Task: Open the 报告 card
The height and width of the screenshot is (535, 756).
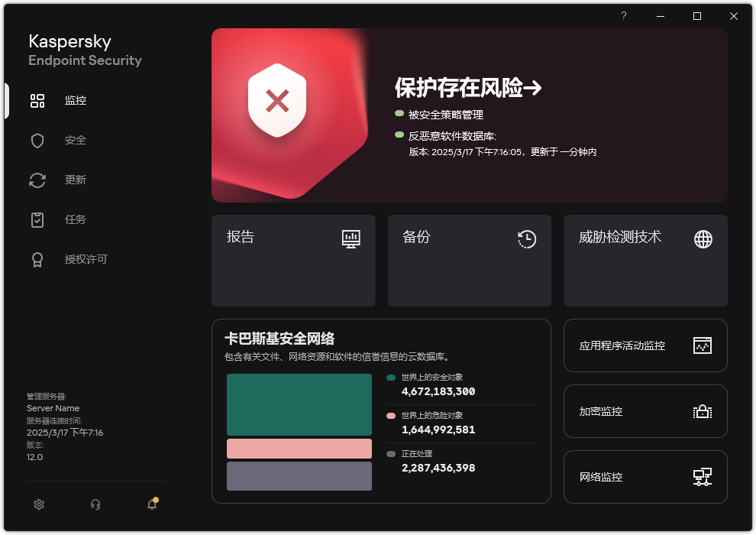Action: pyautogui.click(x=293, y=260)
